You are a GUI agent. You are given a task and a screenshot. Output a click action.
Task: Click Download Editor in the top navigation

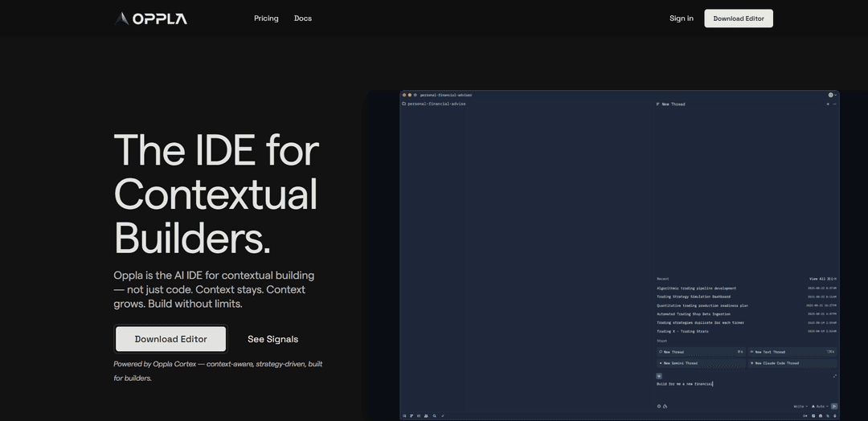[739, 18]
